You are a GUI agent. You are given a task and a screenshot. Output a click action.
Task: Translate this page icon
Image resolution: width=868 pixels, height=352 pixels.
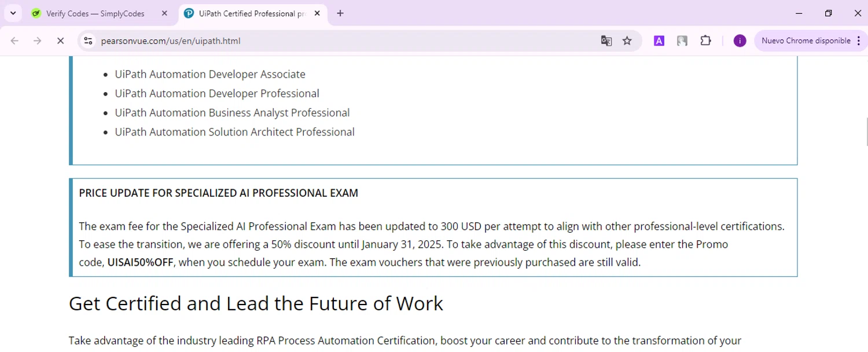click(x=606, y=41)
